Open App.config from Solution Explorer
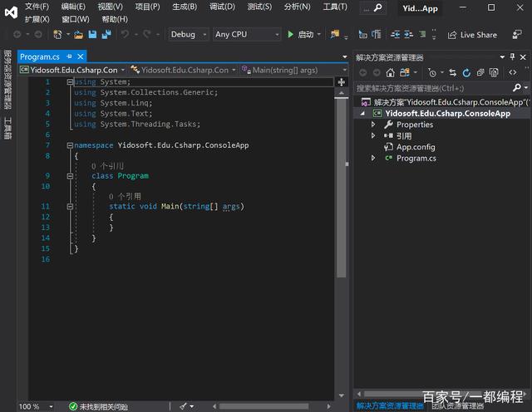This screenshot has width=532, height=412. click(x=415, y=147)
